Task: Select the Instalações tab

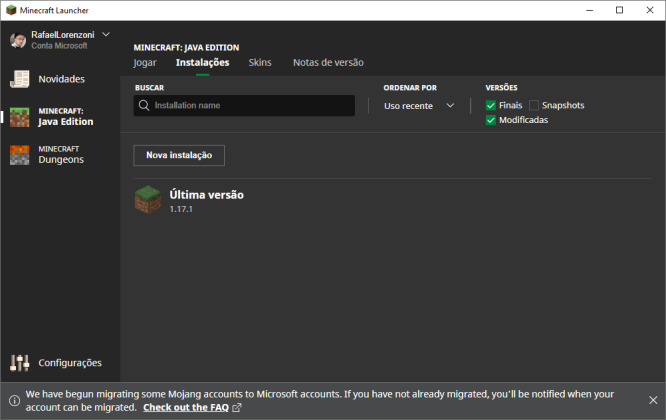Action: 203,62
